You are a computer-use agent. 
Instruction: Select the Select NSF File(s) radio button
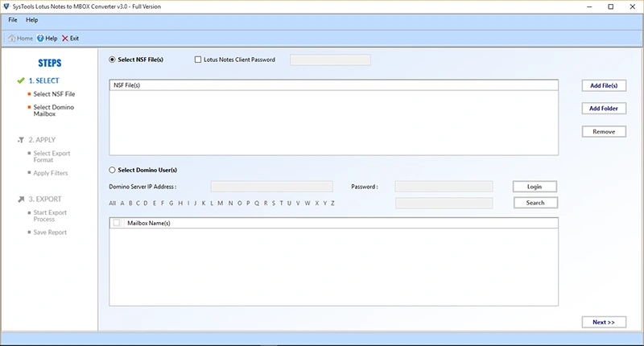[112, 60]
